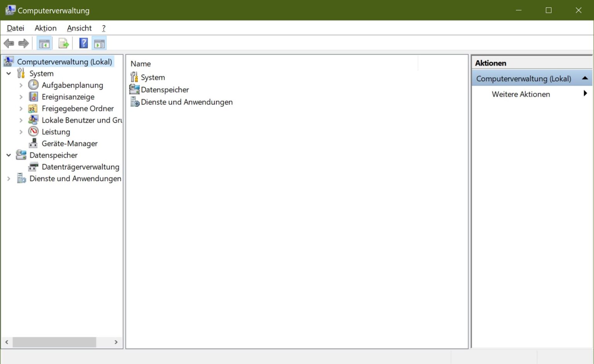Open Dienste und Anwendungen from the center pane

[x=187, y=102]
